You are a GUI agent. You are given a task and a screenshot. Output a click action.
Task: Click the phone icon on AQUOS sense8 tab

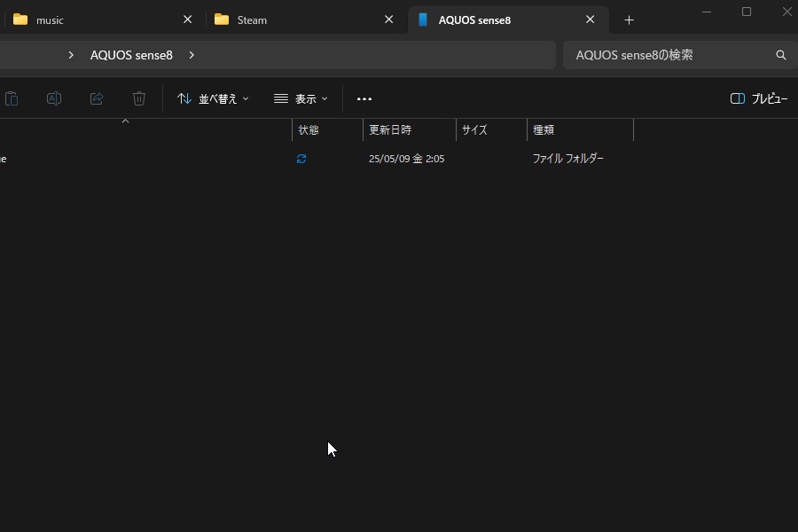pyautogui.click(x=422, y=20)
